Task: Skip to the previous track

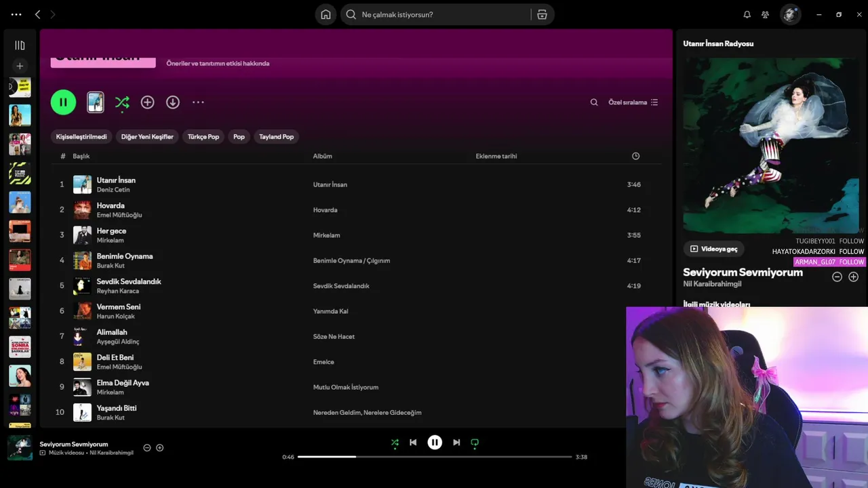Action: pyautogui.click(x=413, y=443)
